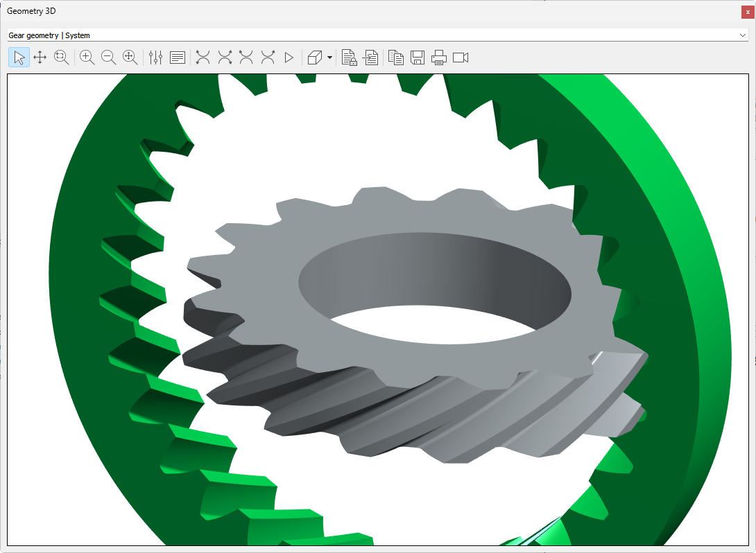This screenshot has width=756, height=553.
Task: Copy the view with the copy icon
Action: [396, 58]
